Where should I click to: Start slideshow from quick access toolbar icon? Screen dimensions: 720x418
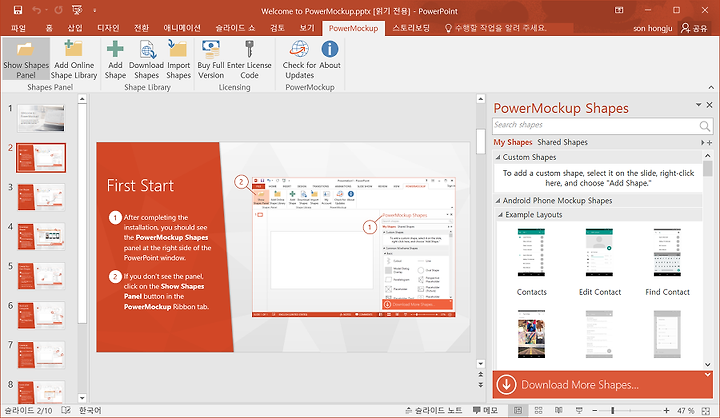coord(77,10)
